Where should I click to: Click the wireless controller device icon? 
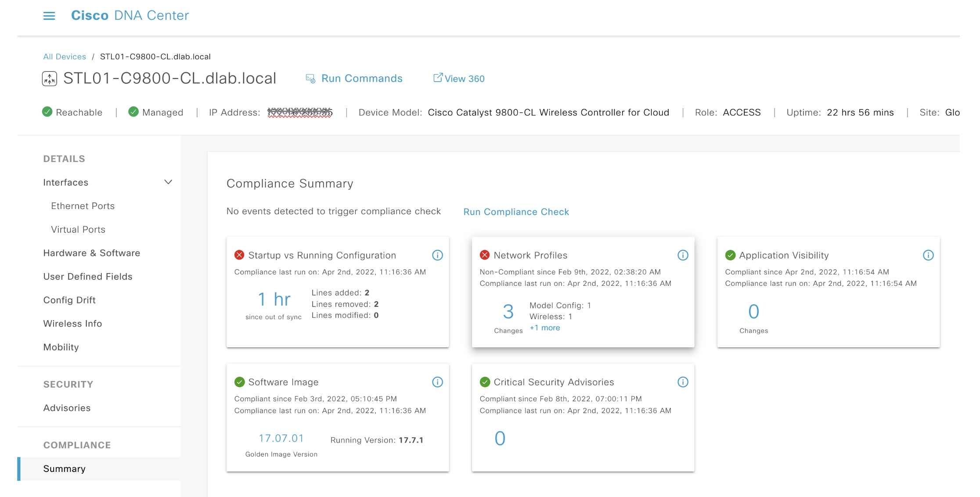(x=50, y=79)
